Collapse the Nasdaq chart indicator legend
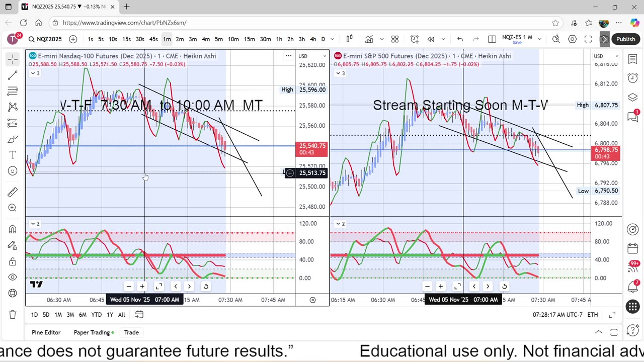 click(x=35, y=73)
